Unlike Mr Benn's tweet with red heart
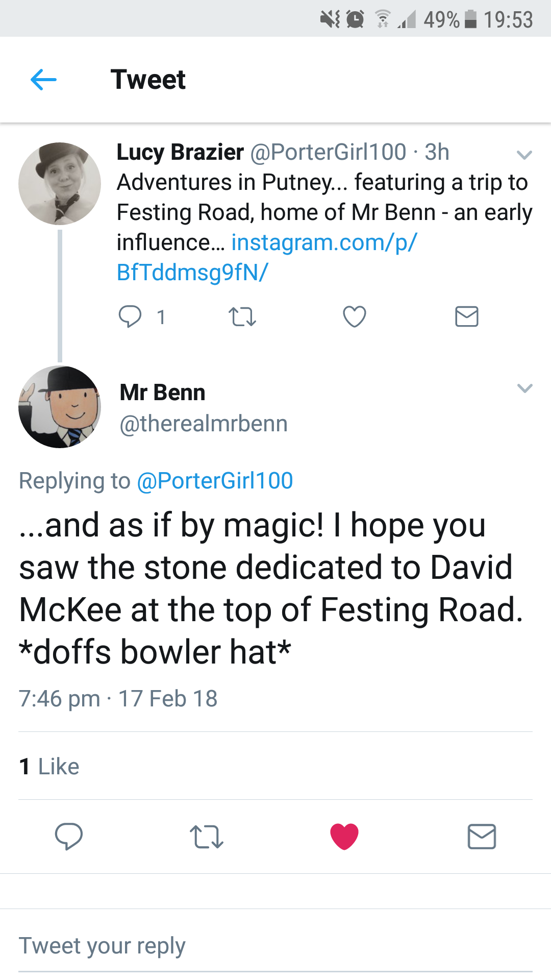The height and width of the screenshot is (980, 551). [344, 837]
